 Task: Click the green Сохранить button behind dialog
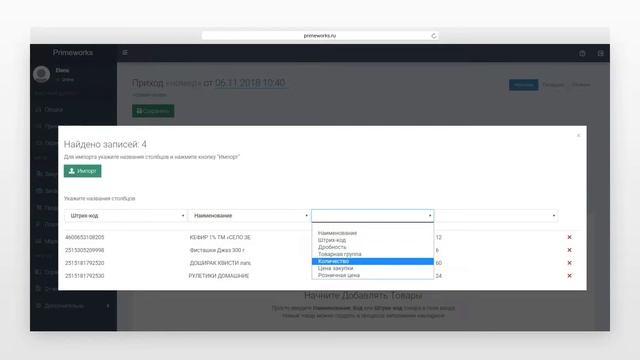153,111
